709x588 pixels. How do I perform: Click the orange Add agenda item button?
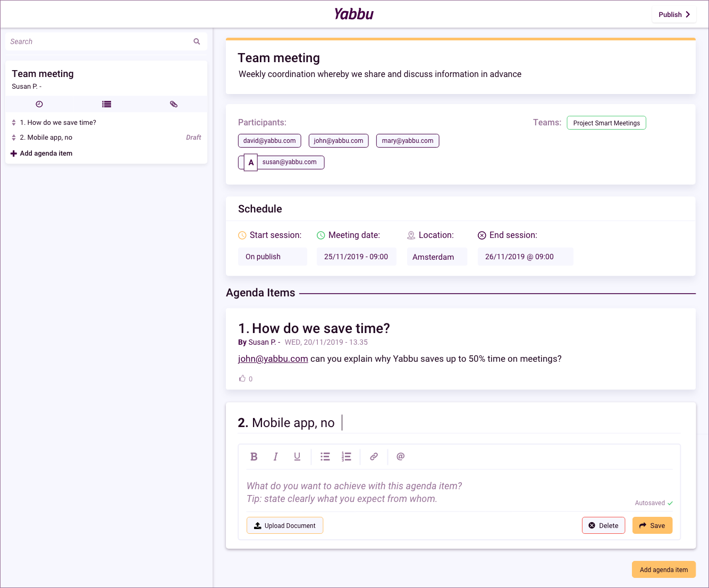click(664, 569)
